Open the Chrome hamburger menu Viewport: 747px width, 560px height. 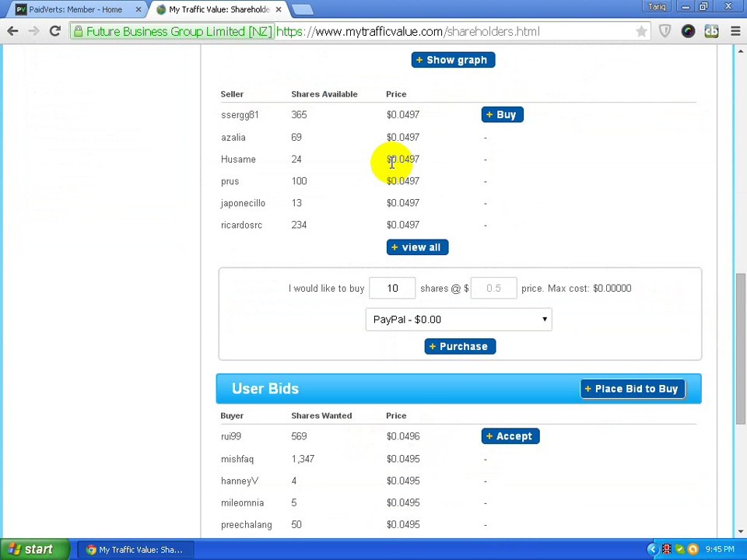coord(735,31)
